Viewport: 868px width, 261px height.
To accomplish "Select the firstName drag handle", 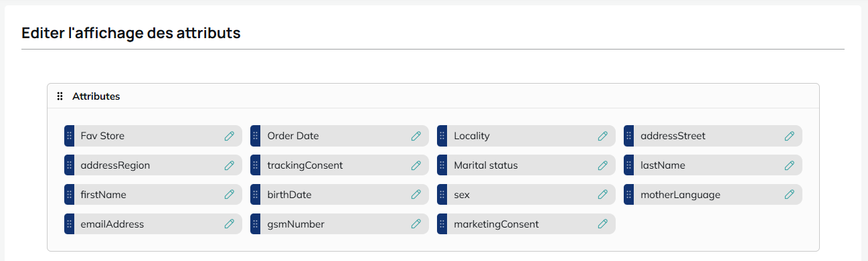I will click(x=69, y=195).
